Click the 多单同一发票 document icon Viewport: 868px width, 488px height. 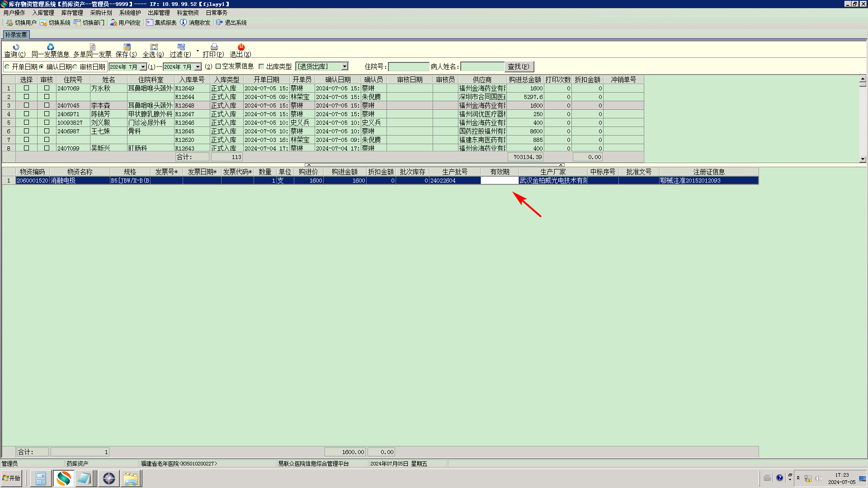tap(92, 47)
